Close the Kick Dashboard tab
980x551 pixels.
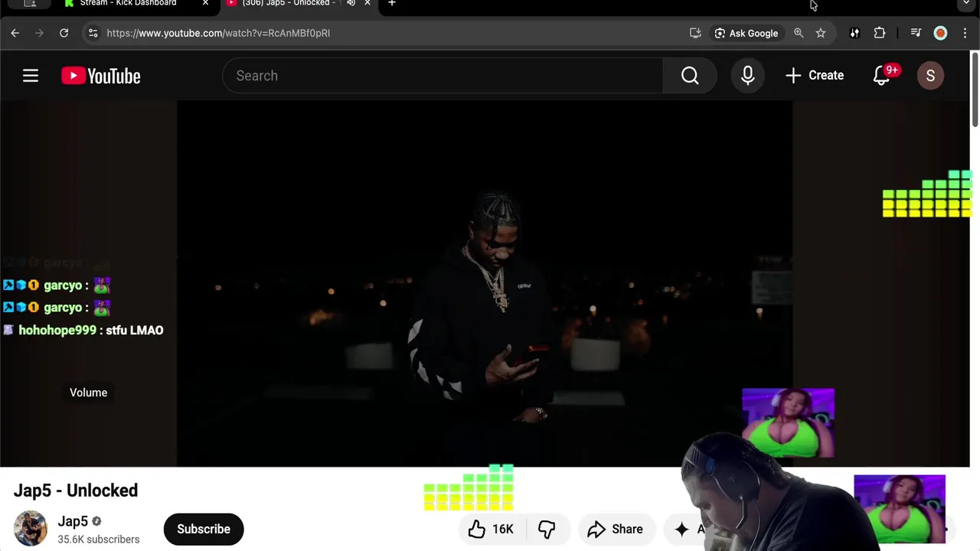(x=205, y=3)
